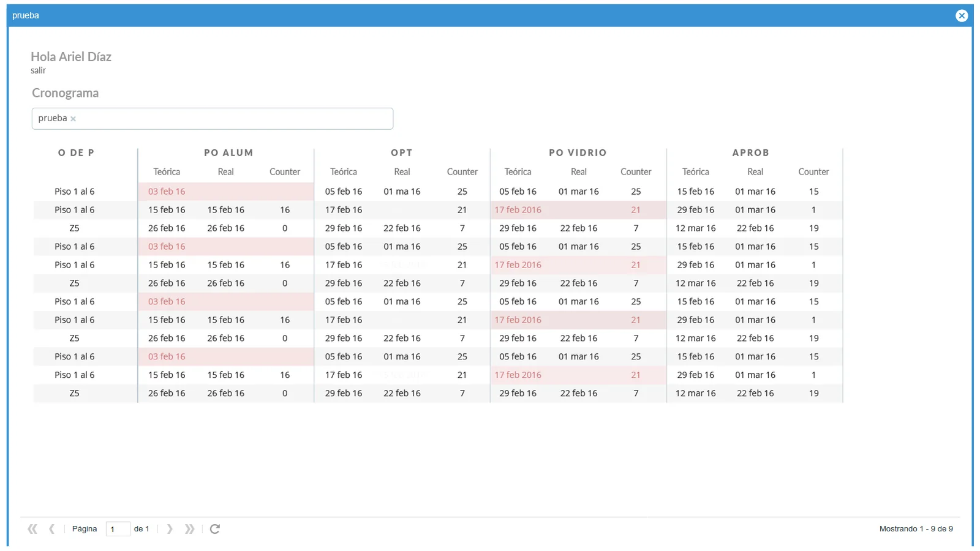Focus the Cronograma tag filter box
This screenshot has height=551, width=980.
tap(213, 119)
